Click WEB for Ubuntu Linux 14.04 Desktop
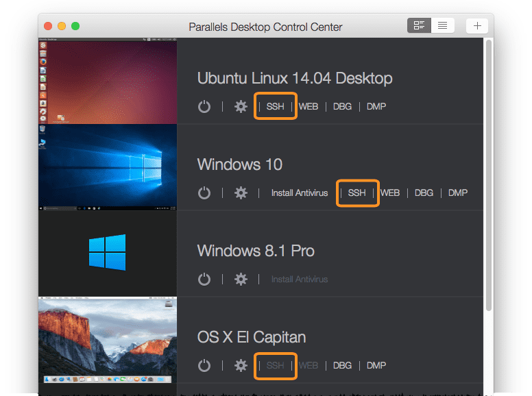Image resolution: width=532 pixels, height=396 pixels. 309,106
